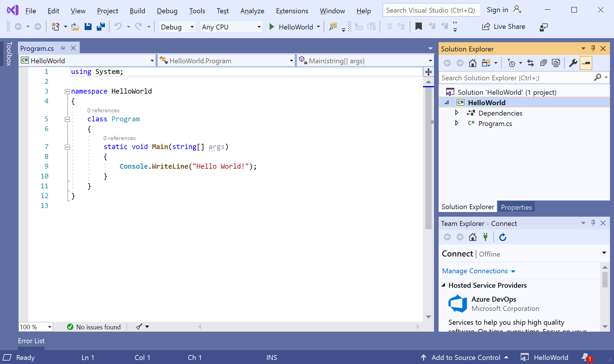614x364 pixels.
Task: Click the Breakpoint toggle icon in toolbar
Action: click(x=418, y=27)
